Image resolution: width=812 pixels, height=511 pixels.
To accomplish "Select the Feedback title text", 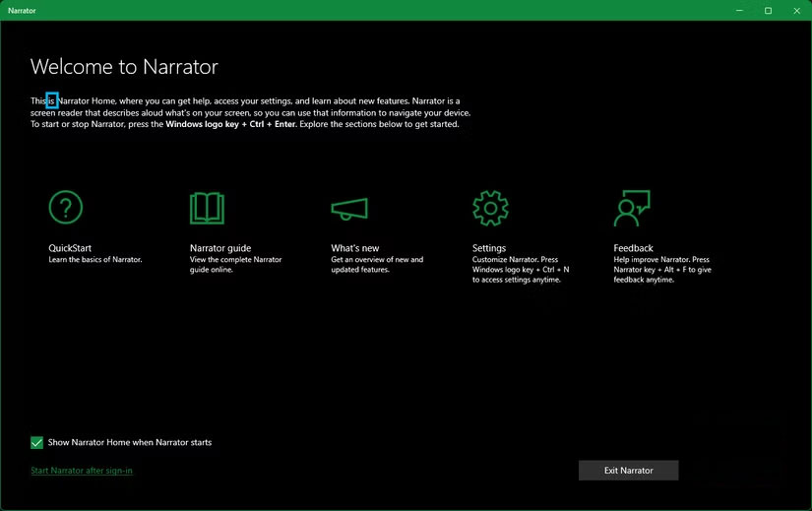I will (x=633, y=248).
